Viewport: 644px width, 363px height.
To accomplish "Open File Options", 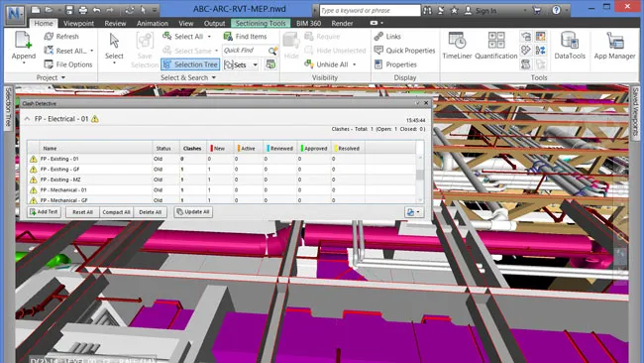I will (x=68, y=64).
